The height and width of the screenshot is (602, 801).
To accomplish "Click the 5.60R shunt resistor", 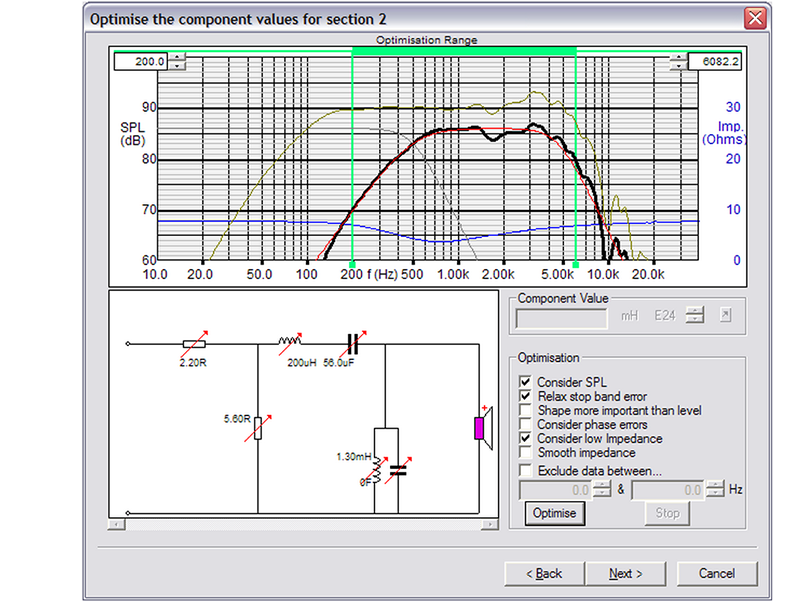I will [259, 426].
